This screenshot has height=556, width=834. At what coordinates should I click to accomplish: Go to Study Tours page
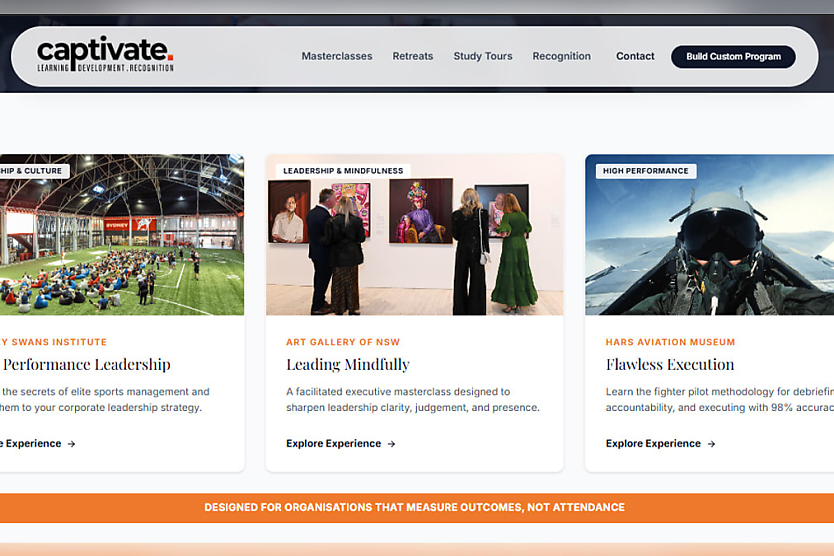click(x=483, y=56)
